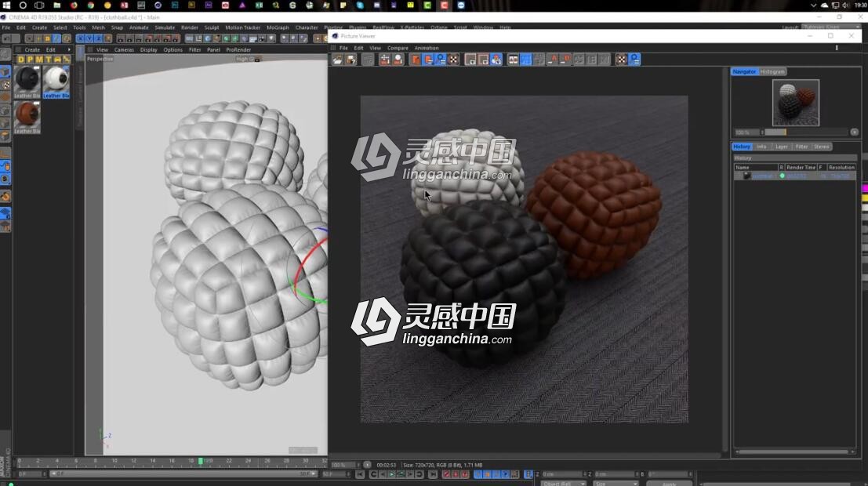Click Set as B icon in Picture Viewer
This screenshot has height=486, width=868.
coord(565,60)
